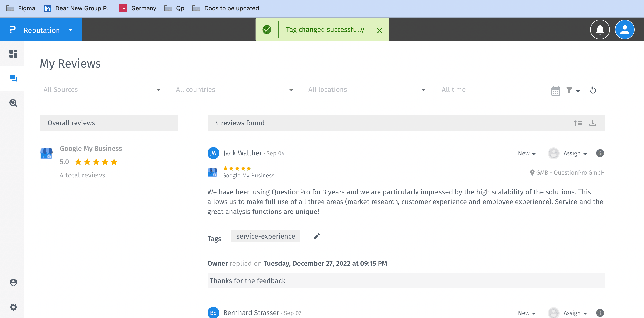
Task: Show info for Jack Walther's review
Action: (600, 153)
